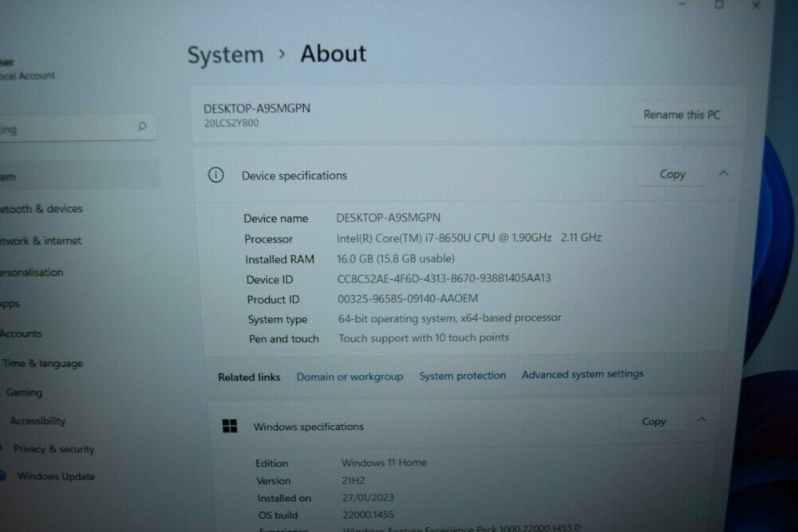The image size is (798, 532).
Task: Select the OS build value 22000.1455
Action: coord(368,514)
